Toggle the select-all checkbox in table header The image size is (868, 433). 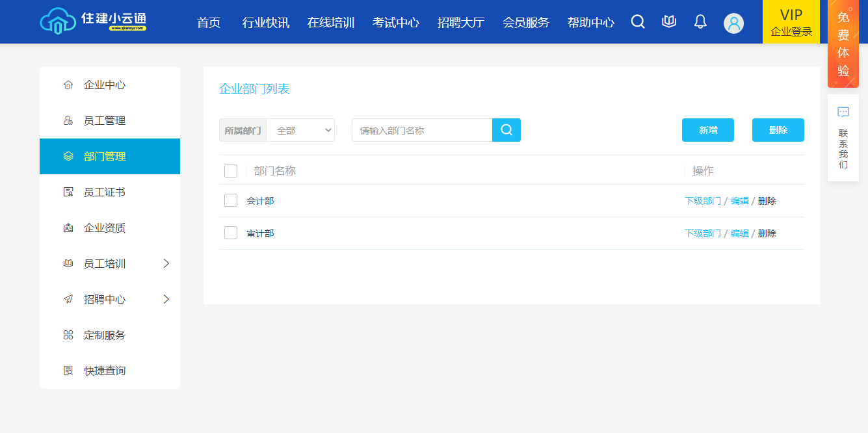[231, 171]
